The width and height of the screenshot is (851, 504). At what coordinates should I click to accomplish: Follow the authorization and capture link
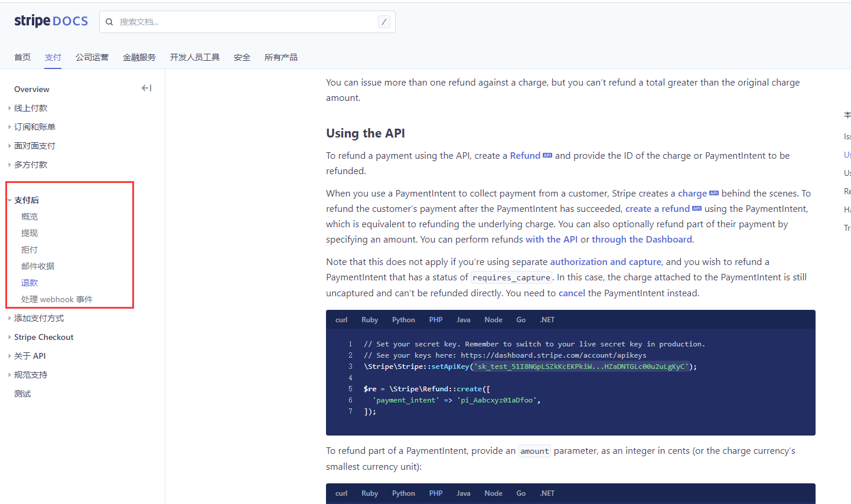point(605,262)
